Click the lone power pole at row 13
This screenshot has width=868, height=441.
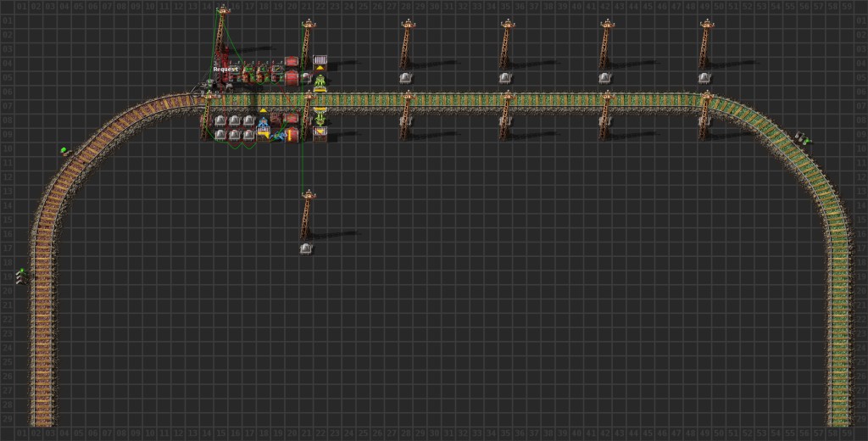[308, 215]
